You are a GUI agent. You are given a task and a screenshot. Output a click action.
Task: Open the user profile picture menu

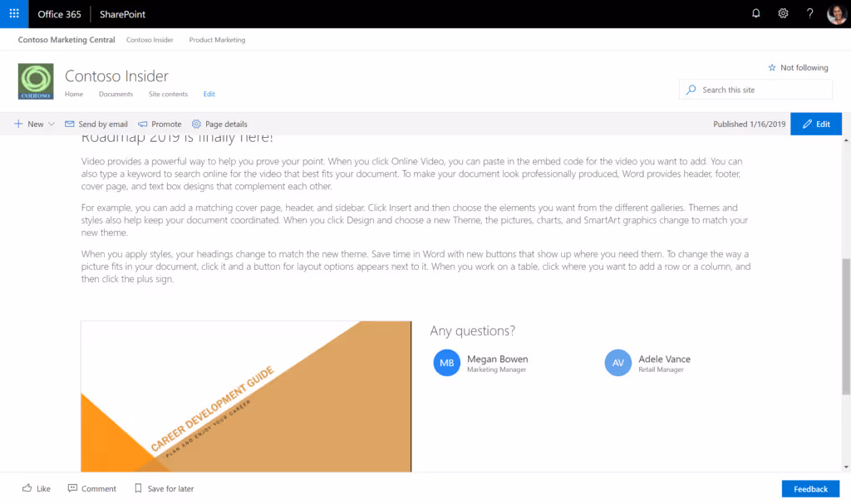[x=836, y=14]
